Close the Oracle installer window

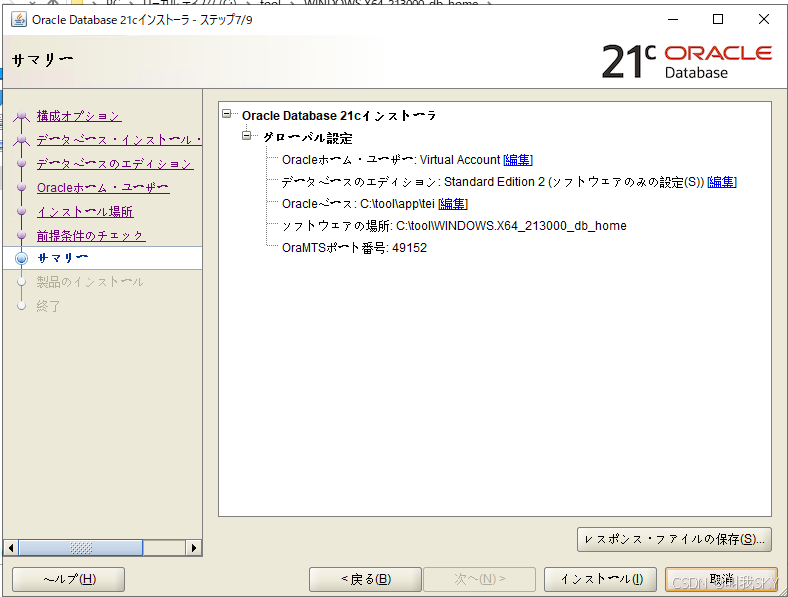click(x=763, y=20)
